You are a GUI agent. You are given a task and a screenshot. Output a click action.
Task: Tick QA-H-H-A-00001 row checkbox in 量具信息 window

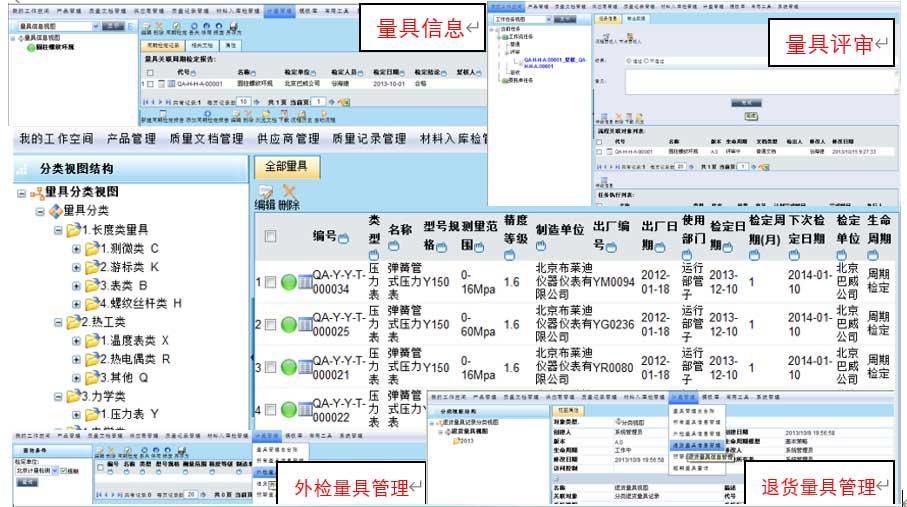pyautogui.click(x=150, y=84)
